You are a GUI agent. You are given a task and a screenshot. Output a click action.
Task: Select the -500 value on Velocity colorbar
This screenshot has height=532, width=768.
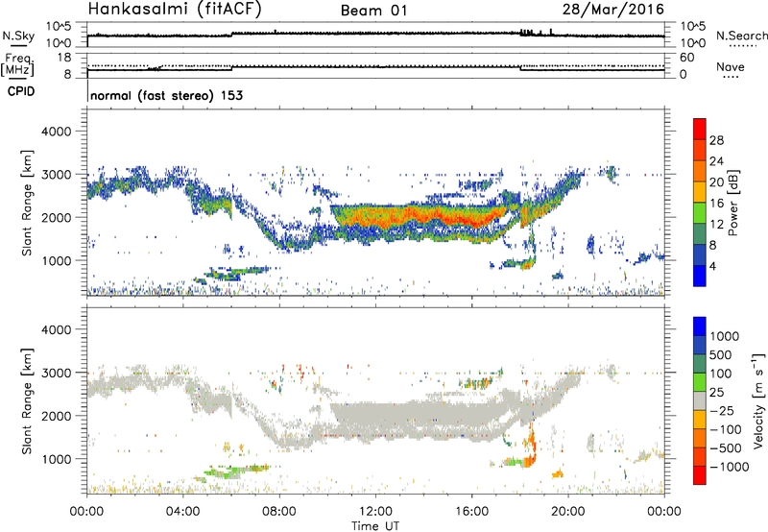(x=726, y=447)
